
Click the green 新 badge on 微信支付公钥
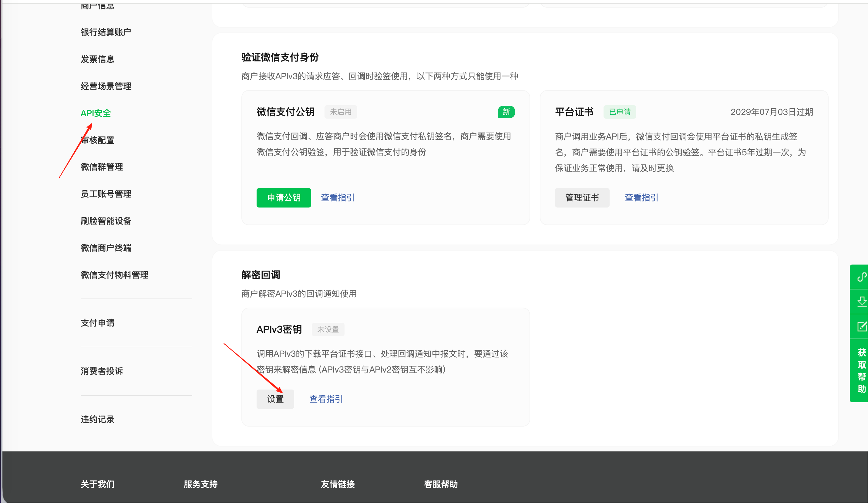tap(506, 112)
